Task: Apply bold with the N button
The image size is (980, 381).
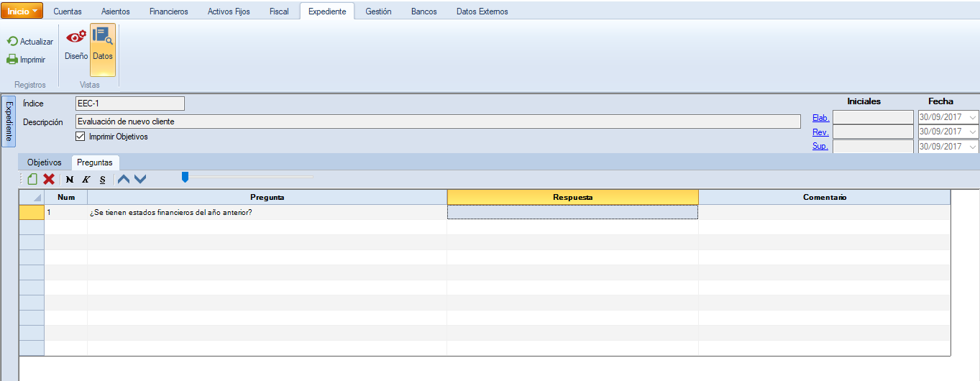Action: coord(70,179)
